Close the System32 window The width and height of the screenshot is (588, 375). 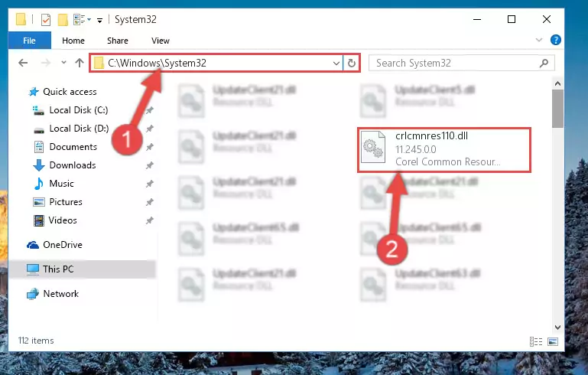click(x=547, y=19)
